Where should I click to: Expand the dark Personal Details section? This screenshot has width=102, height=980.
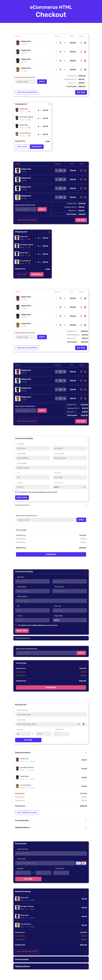tap(86, 959)
